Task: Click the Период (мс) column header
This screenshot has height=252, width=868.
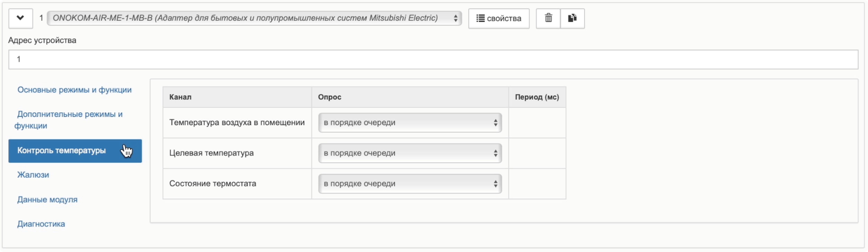Action: pos(537,97)
